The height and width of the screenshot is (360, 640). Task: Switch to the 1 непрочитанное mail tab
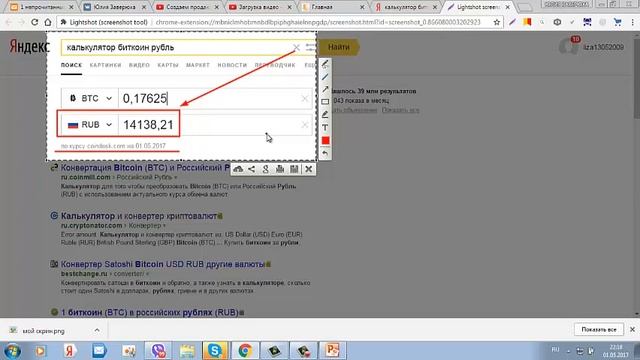[x=42, y=7]
